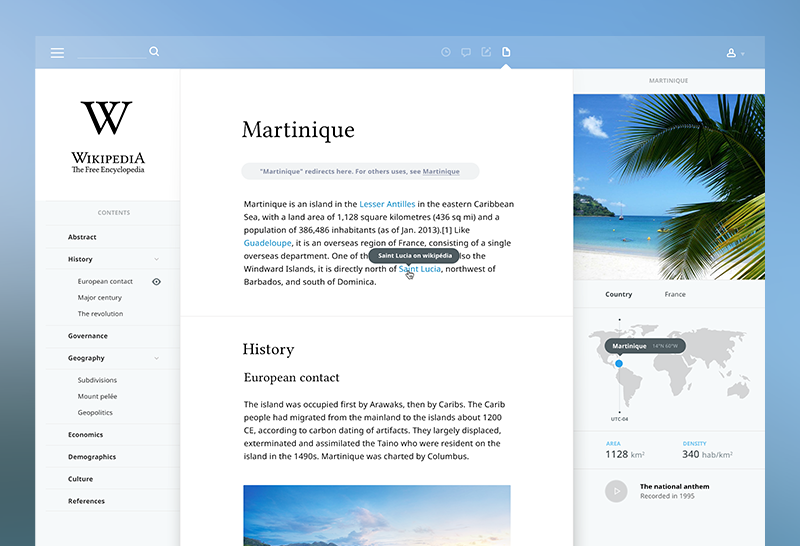This screenshot has height=546, width=800.
Task: Play the national anthem recording
Action: [616, 491]
